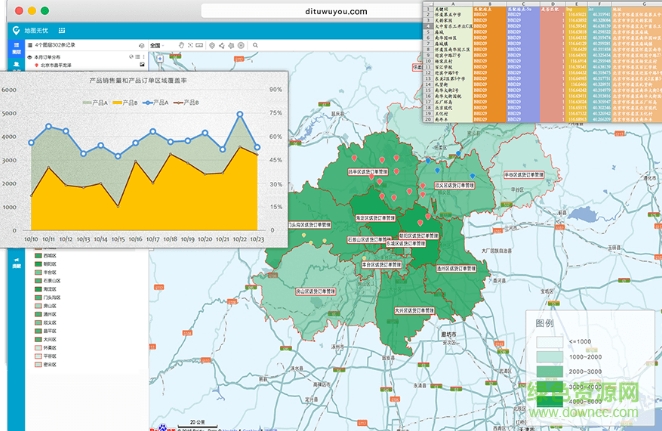Click the 1000~2000 legend color swatch

click(549, 356)
